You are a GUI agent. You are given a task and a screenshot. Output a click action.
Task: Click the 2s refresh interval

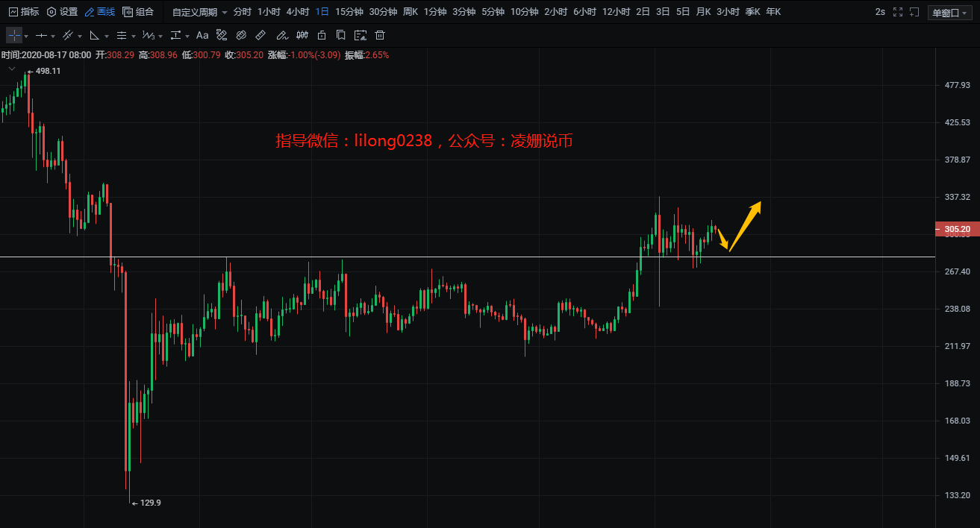[x=880, y=12]
